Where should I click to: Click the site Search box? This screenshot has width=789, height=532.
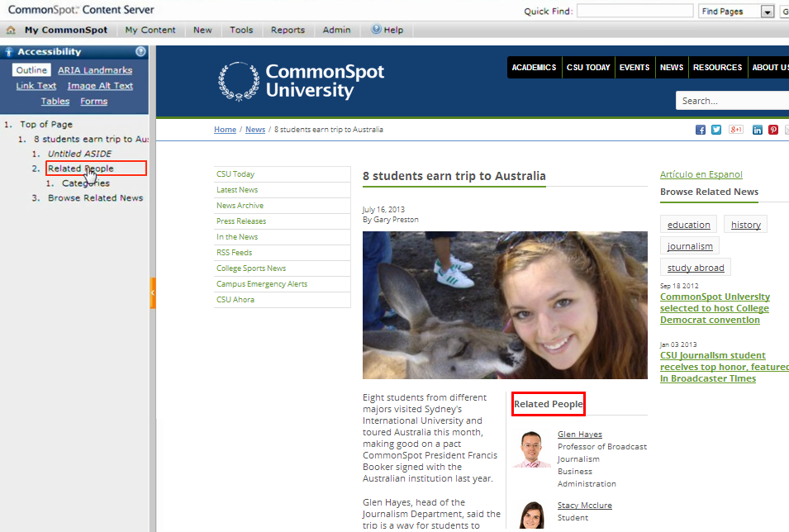(733, 101)
